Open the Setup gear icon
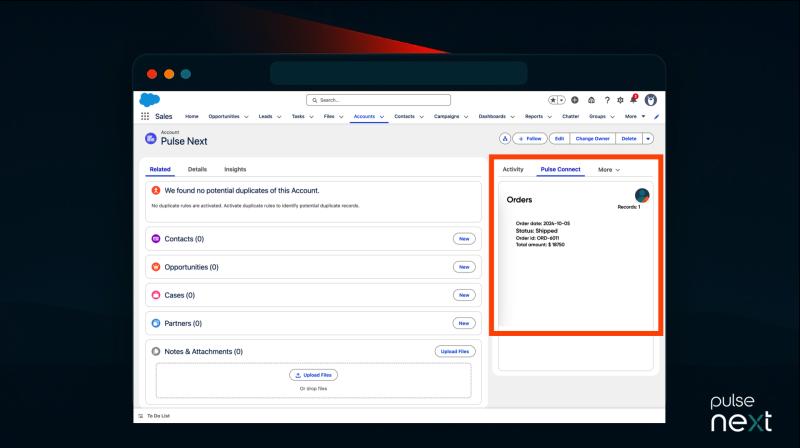This screenshot has height=448, width=800. click(620, 100)
